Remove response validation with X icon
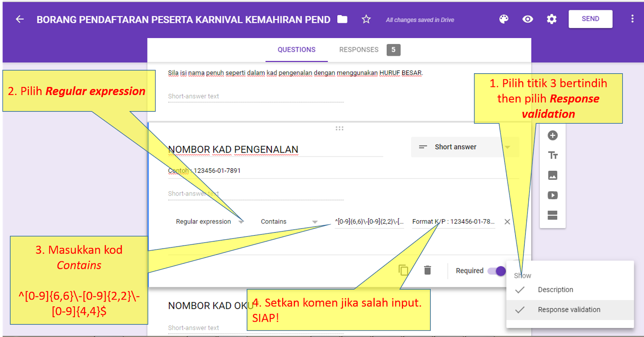 (x=507, y=221)
